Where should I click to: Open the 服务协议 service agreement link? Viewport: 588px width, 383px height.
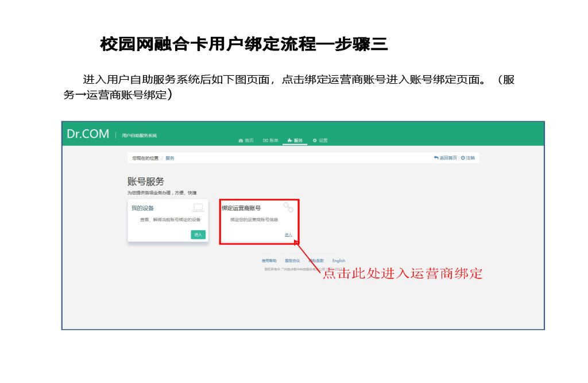(x=292, y=261)
